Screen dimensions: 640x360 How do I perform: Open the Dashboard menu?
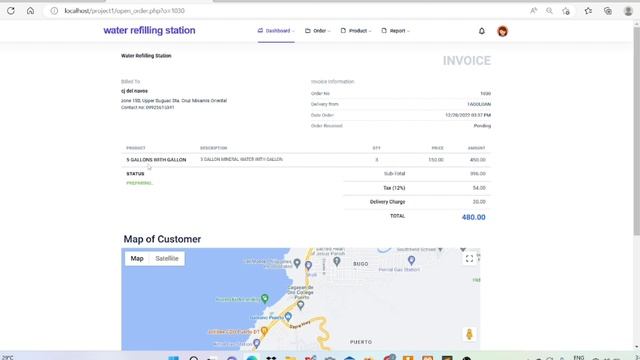(276, 31)
